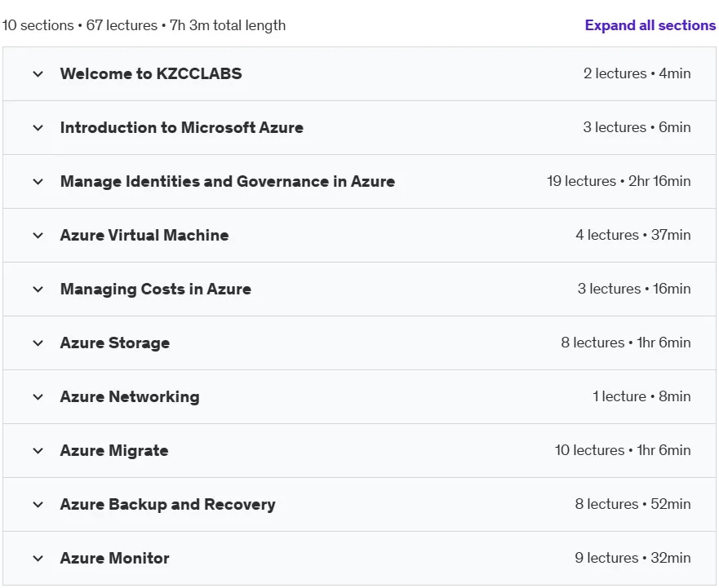Select the Azure Backup and Recovery title

pyautogui.click(x=168, y=505)
